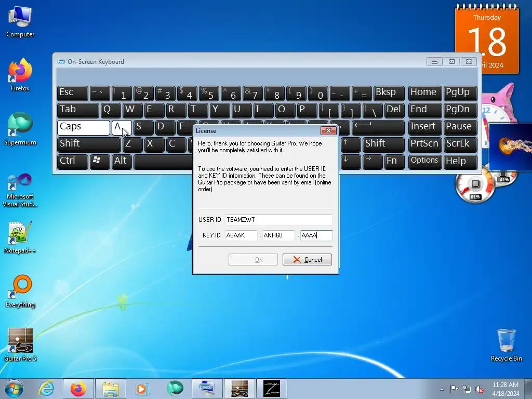Click the jellyfish slideshow gadget thumbnail
Viewport: 532px width, 399px height.
[x=510, y=147]
